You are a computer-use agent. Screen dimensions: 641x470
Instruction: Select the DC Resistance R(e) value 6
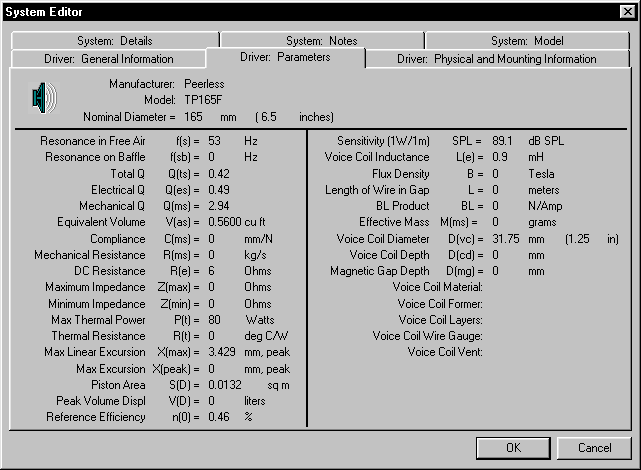(x=211, y=271)
